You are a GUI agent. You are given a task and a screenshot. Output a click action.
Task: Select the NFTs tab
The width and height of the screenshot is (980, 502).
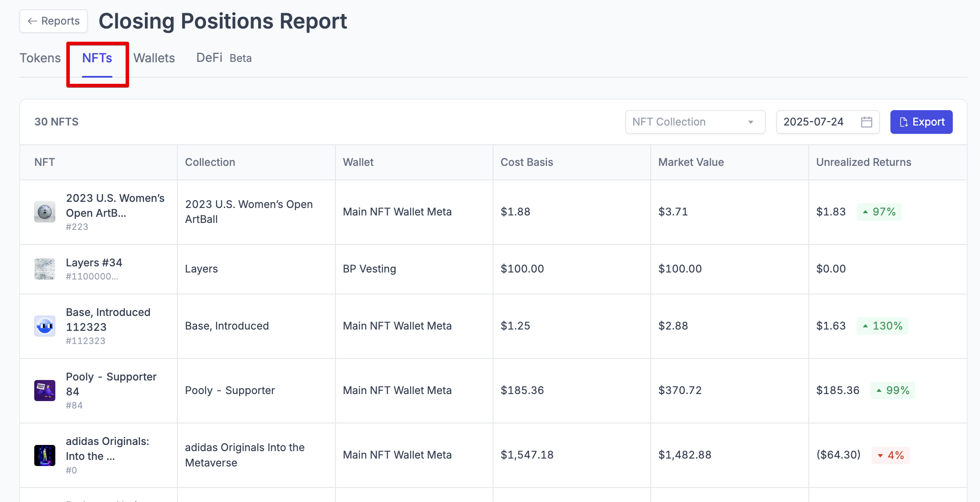pos(97,58)
